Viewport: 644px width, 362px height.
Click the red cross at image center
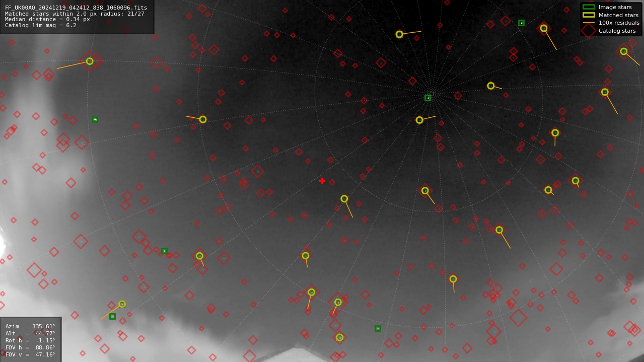[322, 181]
